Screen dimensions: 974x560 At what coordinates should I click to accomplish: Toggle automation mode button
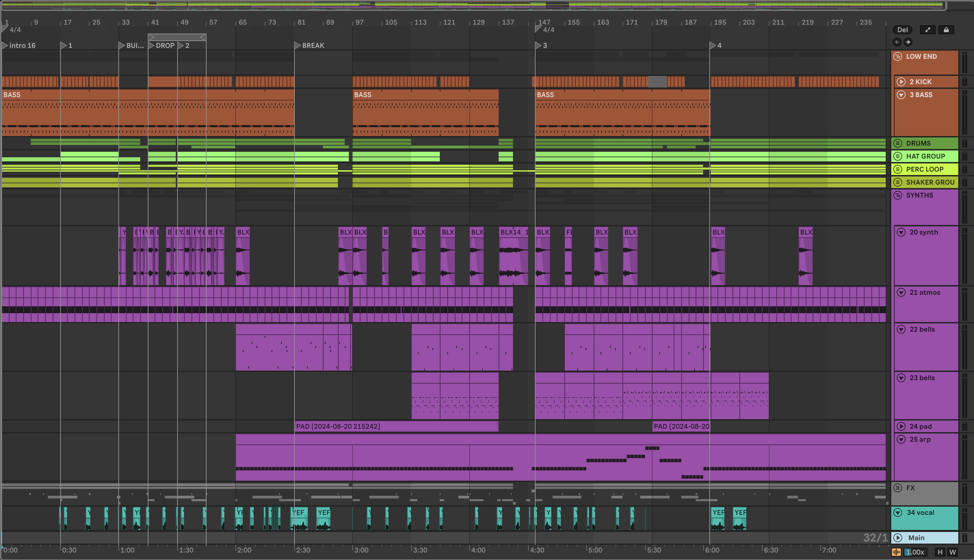[x=927, y=30]
